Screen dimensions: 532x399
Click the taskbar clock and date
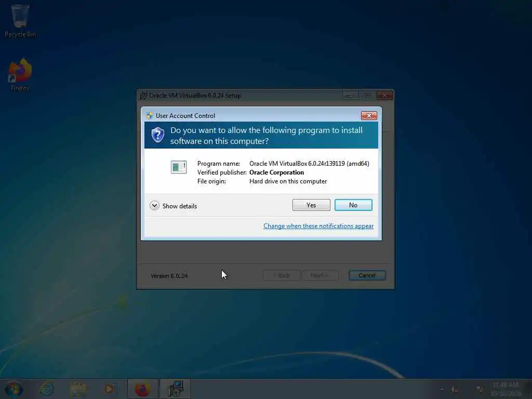506,389
